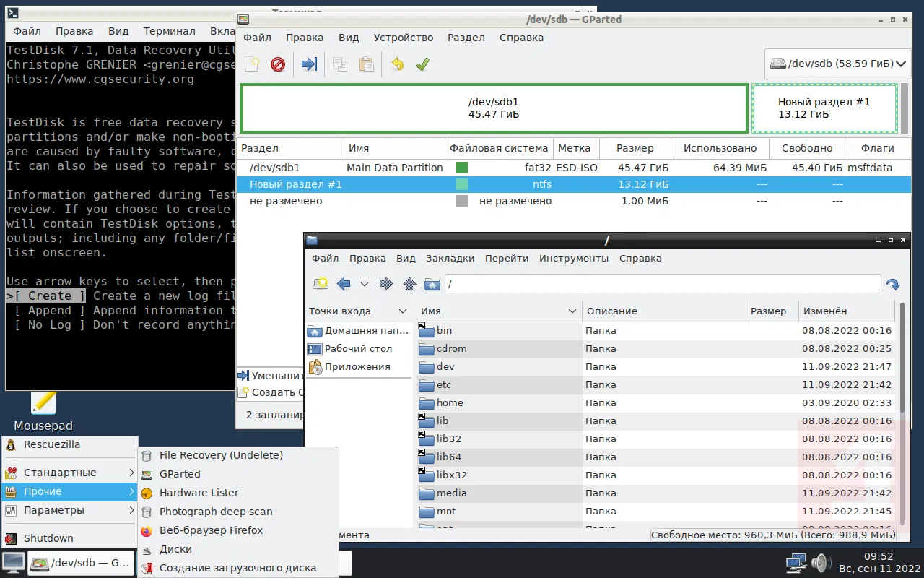
Task: Select Рабочий стол in the file manager sidebar
Action: click(x=359, y=348)
